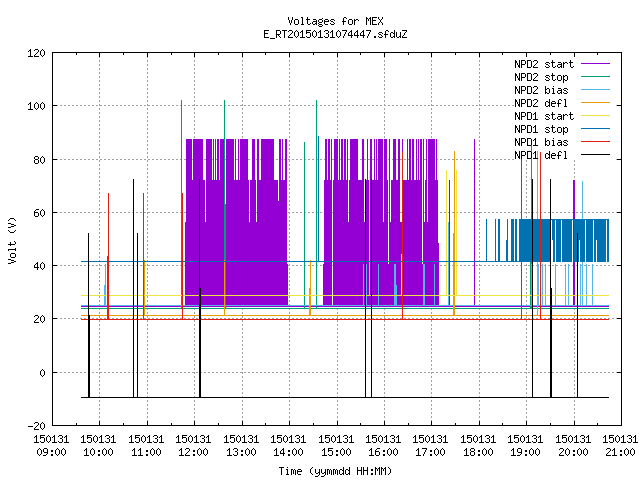Click the x-axis tick 150131 17:00
640x480 pixels.
(430, 446)
